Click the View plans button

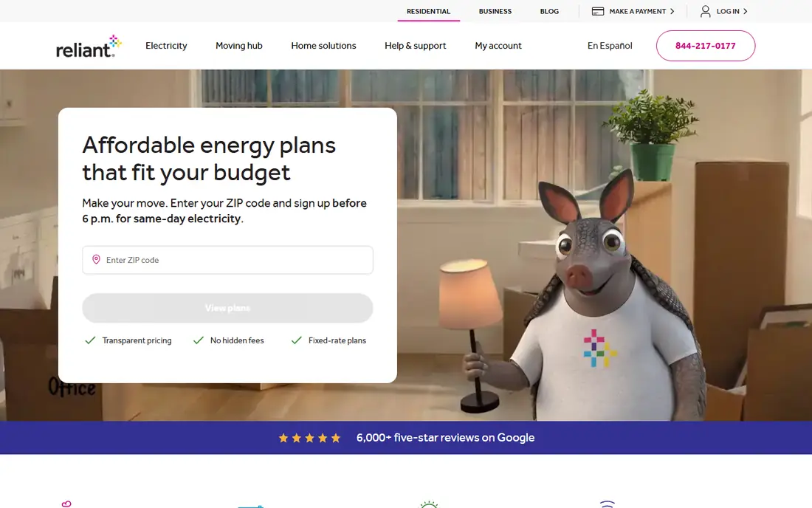coord(227,308)
